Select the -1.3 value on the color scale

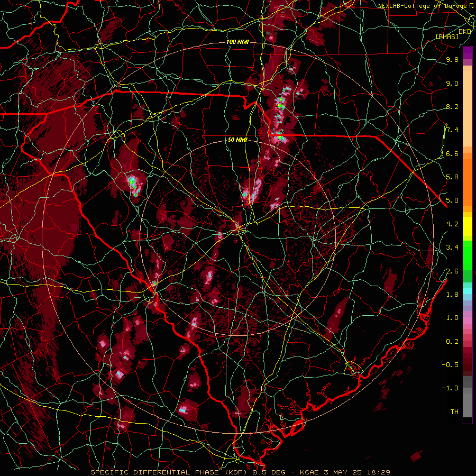pos(450,388)
